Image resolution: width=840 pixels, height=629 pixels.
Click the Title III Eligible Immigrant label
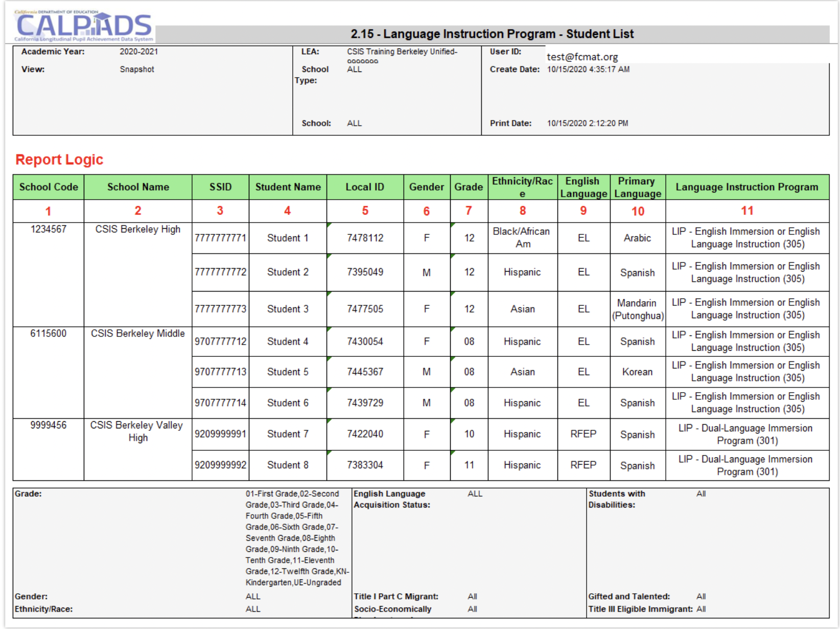point(640,609)
